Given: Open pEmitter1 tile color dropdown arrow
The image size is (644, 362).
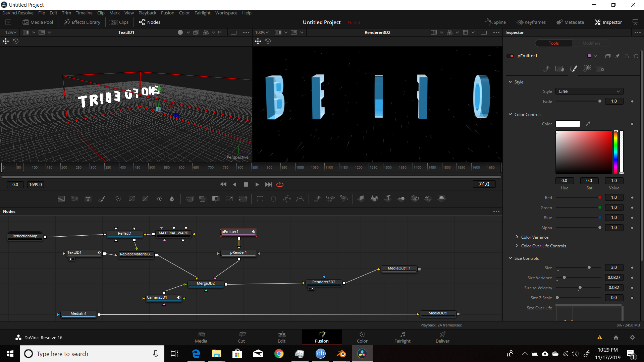Looking at the screenshot, I should tap(595, 56).
